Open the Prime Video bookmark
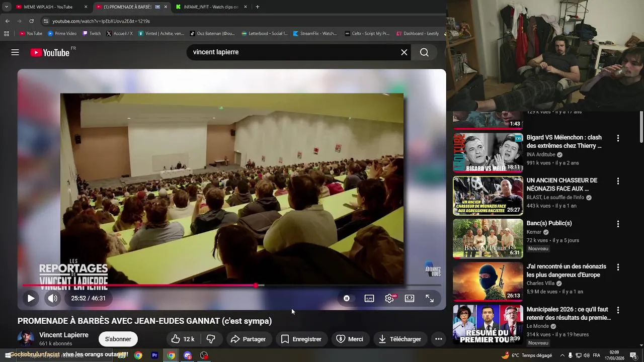644x362 pixels. (x=62, y=34)
